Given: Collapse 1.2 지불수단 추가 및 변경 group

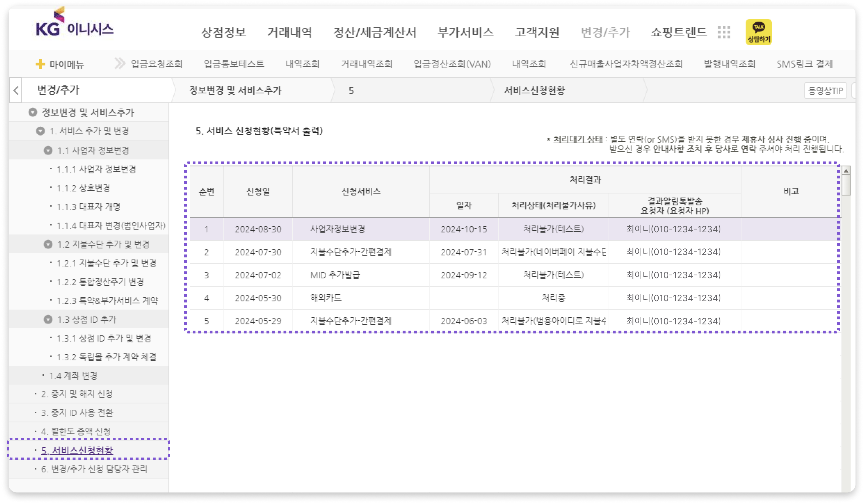Looking at the screenshot, I should [48, 244].
